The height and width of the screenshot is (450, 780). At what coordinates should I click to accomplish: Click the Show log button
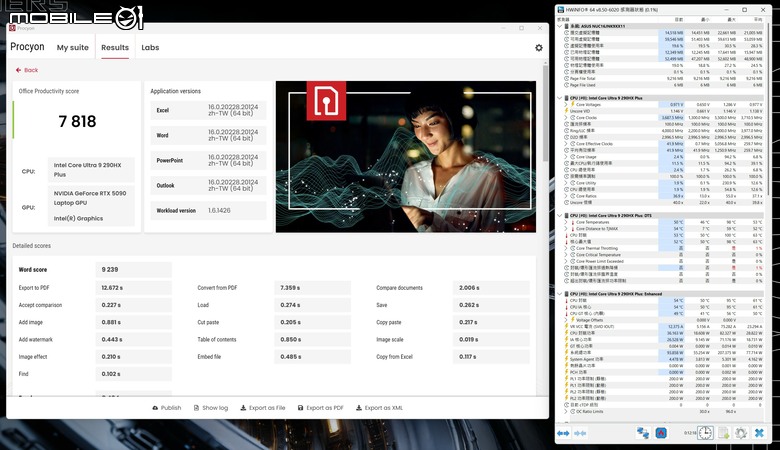point(211,408)
